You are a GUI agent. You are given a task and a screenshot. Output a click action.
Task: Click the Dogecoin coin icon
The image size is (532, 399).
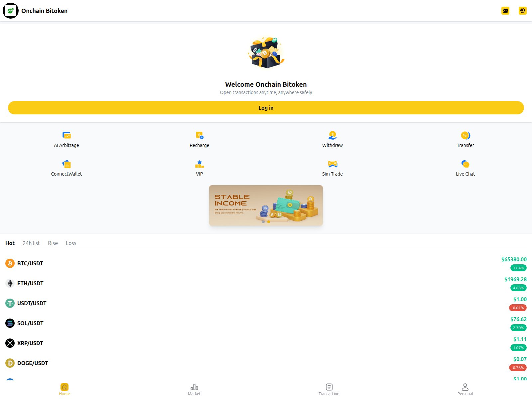pyautogui.click(x=10, y=363)
